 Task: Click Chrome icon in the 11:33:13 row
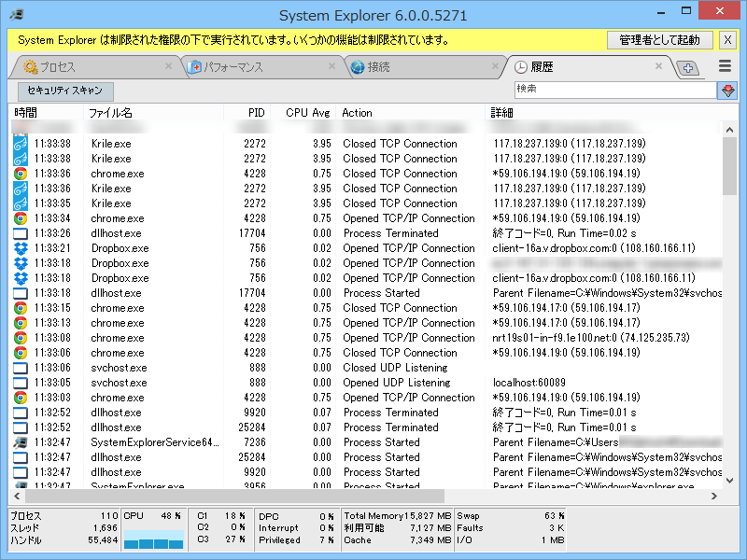(20, 323)
